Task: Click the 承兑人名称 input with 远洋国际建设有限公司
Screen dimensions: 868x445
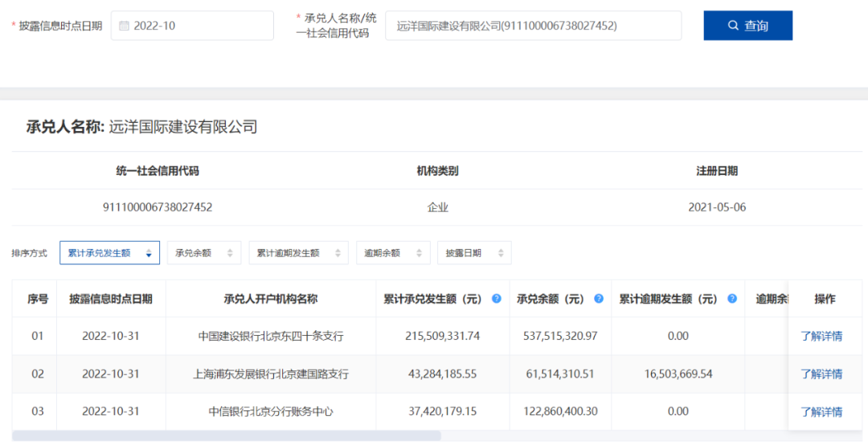Action: 534,26
